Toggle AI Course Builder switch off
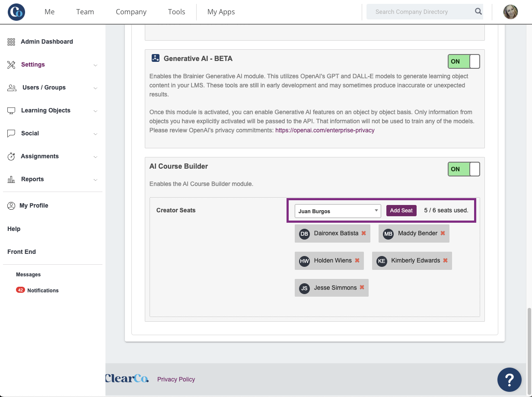The image size is (532, 397). pos(464,169)
